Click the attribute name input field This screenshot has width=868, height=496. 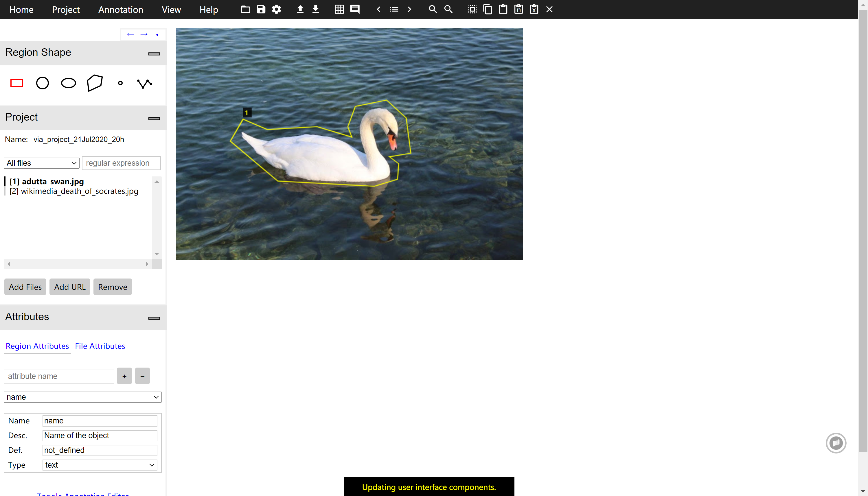[59, 377]
